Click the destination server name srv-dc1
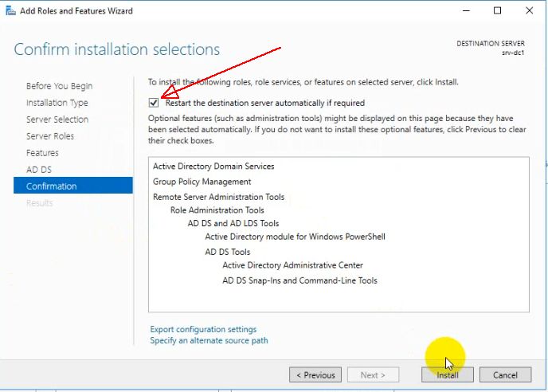The height and width of the screenshot is (392, 548). click(x=513, y=53)
